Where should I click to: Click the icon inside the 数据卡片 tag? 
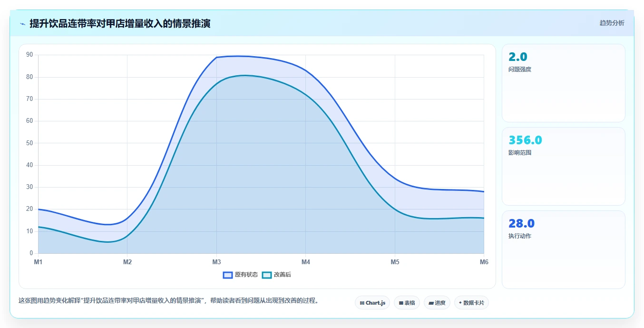[460, 303]
